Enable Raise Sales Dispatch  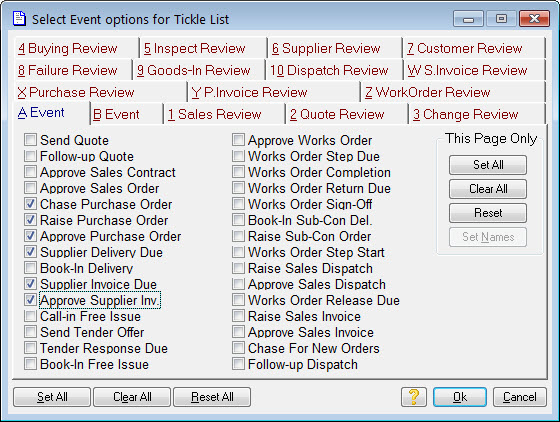[x=238, y=268]
